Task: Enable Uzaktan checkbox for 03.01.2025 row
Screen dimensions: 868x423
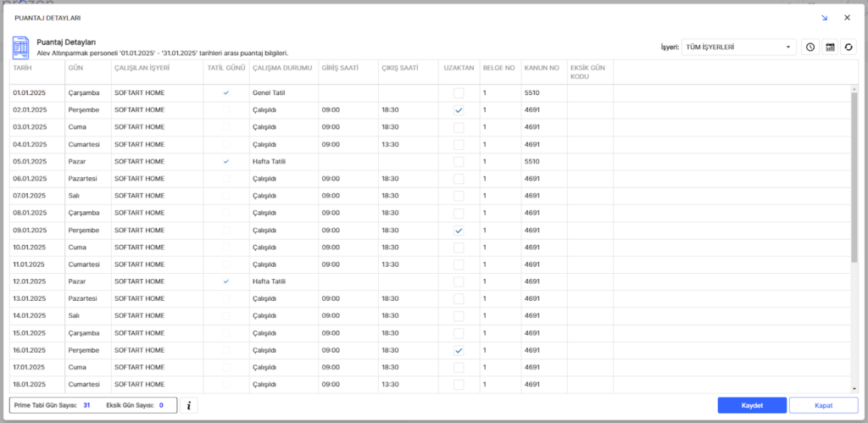Action: (x=459, y=127)
